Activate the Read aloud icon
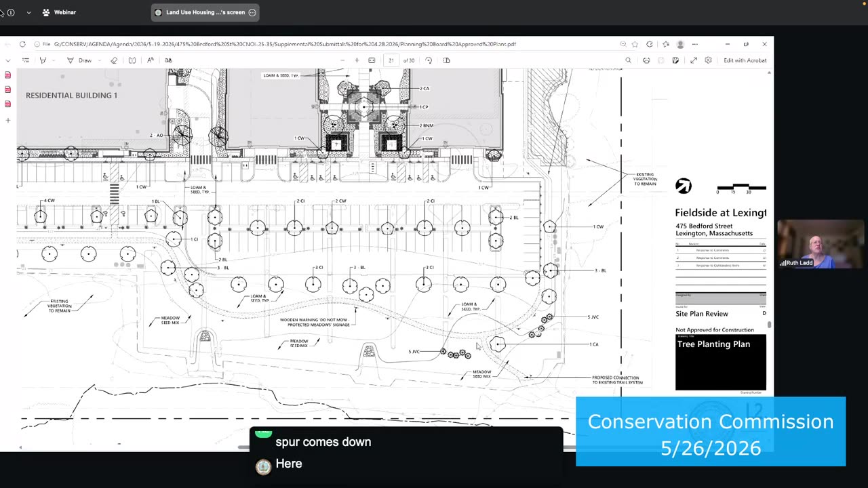 click(x=151, y=60)
